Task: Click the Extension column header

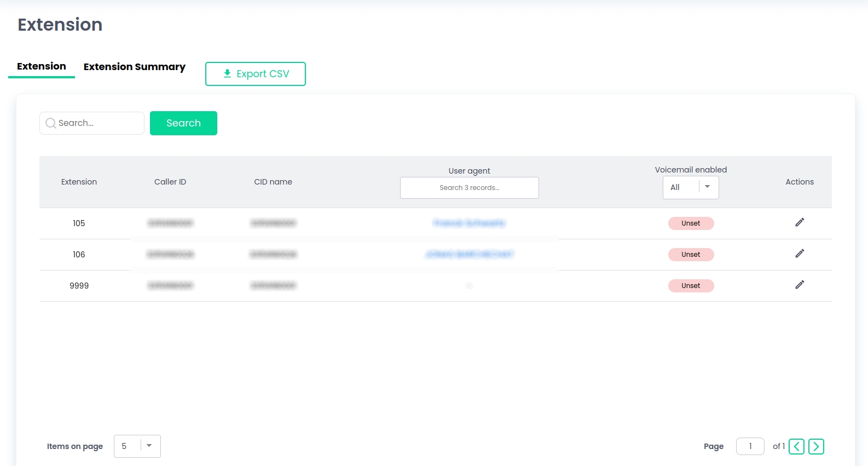Action: coord(79,182)
